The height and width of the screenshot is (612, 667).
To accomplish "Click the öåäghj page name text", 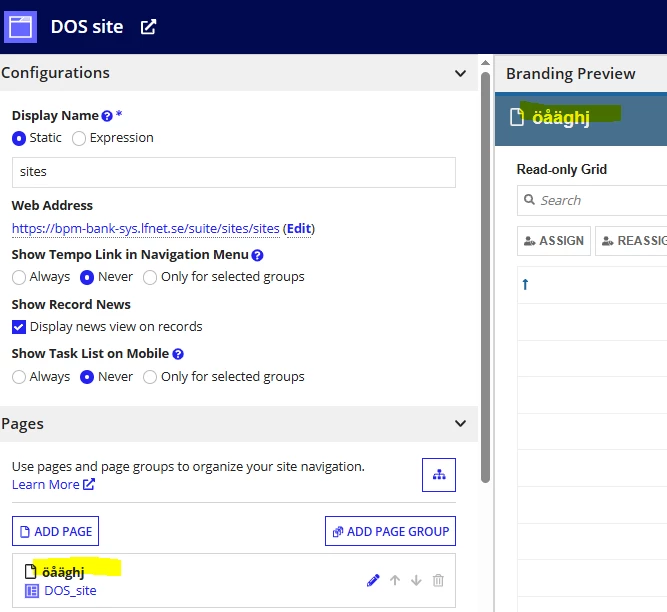I will coord(63,572).
